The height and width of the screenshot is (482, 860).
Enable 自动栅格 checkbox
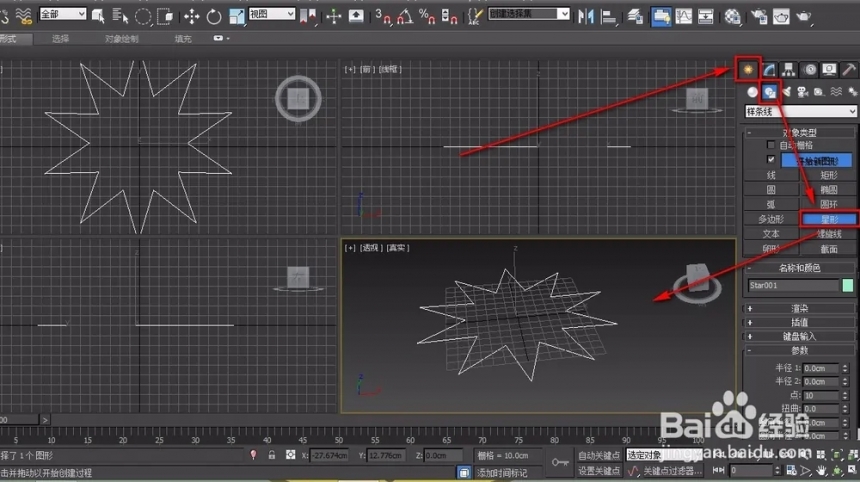click(x=771, y=145)
